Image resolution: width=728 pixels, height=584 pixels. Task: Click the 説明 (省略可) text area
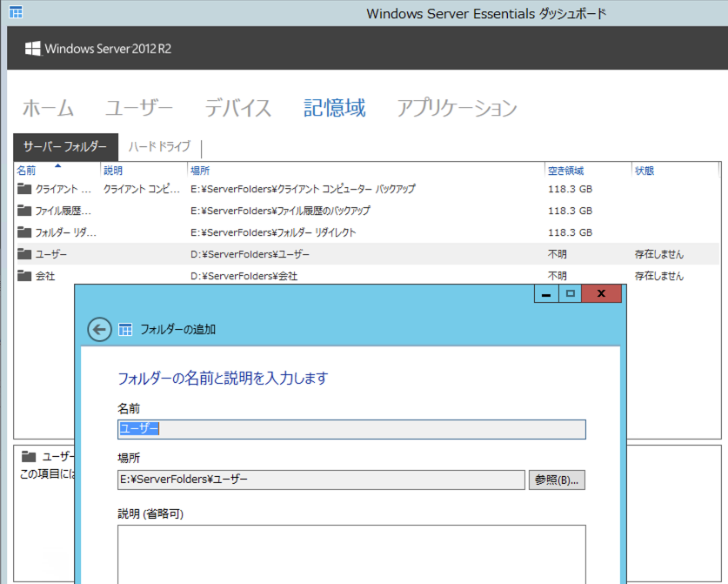click(351, 554)
